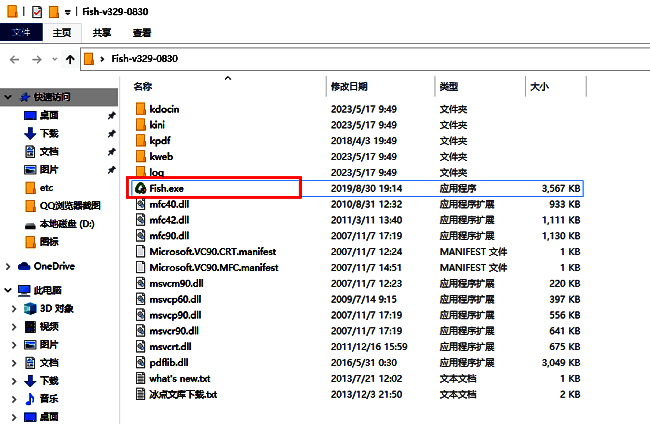The width and height of the screenshot is (650, 424).
Task: Click the 3,567 KB size of Fish.exe
Action: 560,188
